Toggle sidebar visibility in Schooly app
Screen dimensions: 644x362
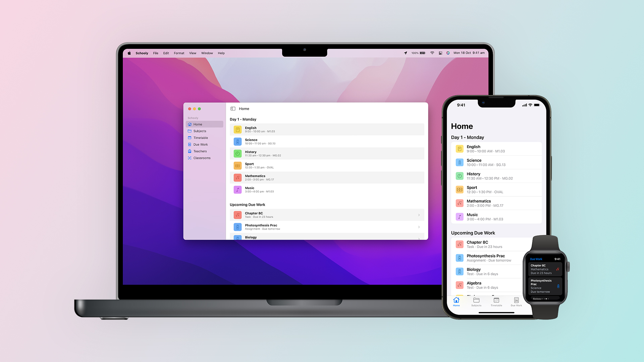click(x=233, y=108)
